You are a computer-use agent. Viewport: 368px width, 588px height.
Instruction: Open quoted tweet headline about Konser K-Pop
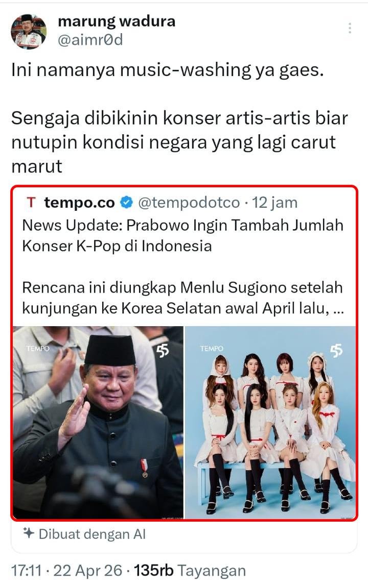tap(183, 235)
